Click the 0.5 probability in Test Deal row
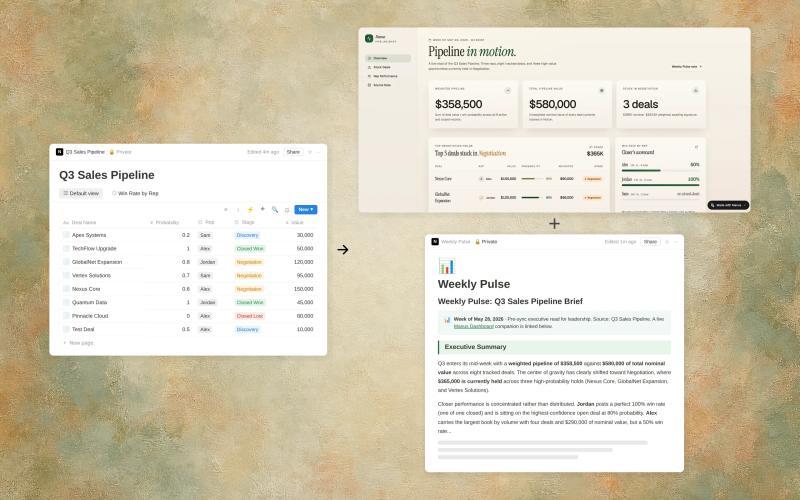This screenshot has width=800, height=500. point(186,329)
